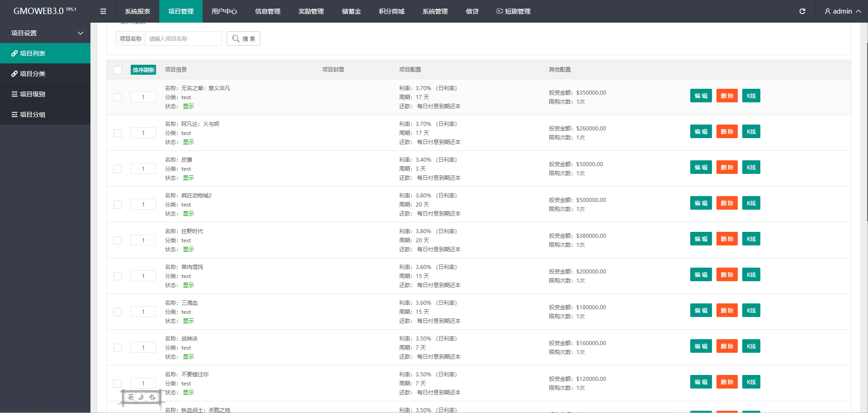Go to the 积分商城 menu
The image size is (868, 413).
point(391,11)
